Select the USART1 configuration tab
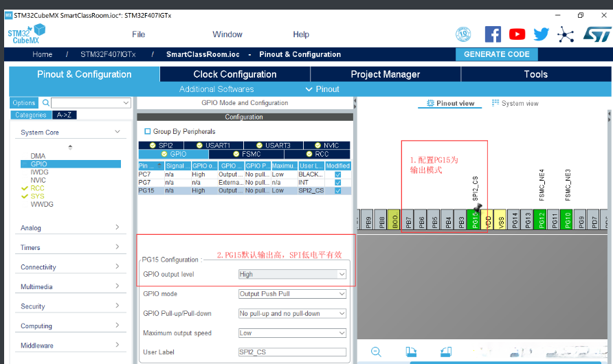The width and height of the screenshot is (613, 364). pyautogui.click(x=213, y=146)
